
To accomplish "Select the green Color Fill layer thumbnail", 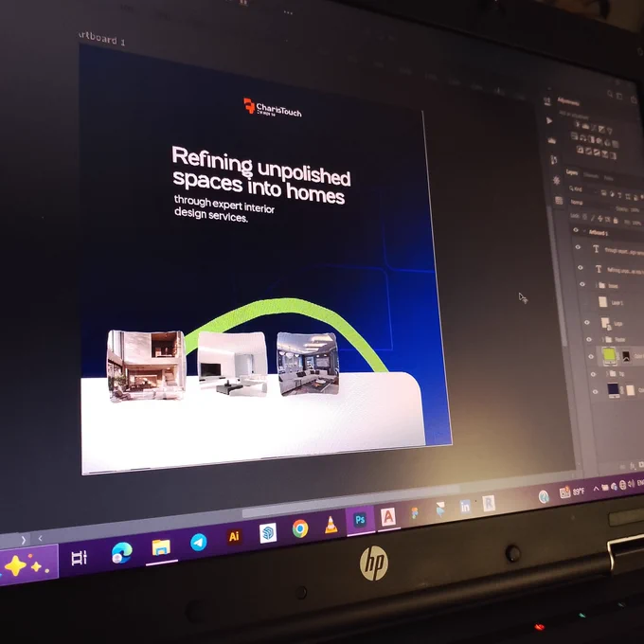I will click(x=609, y=355).
